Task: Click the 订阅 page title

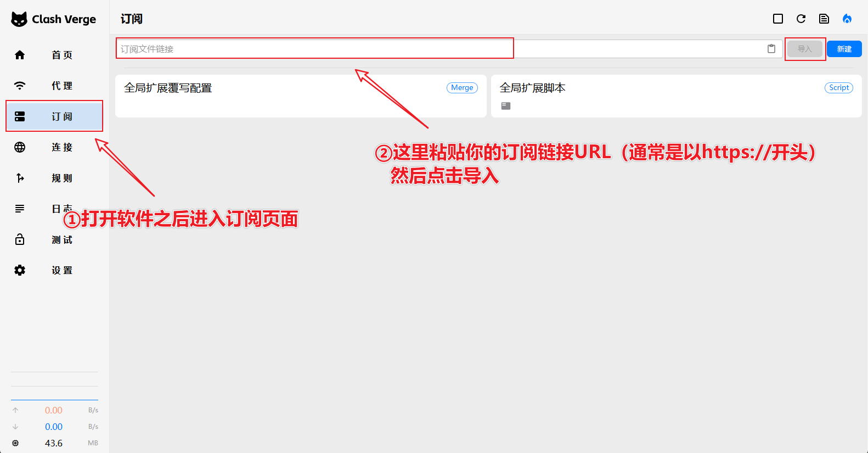Action: click(x=132, y=19)
